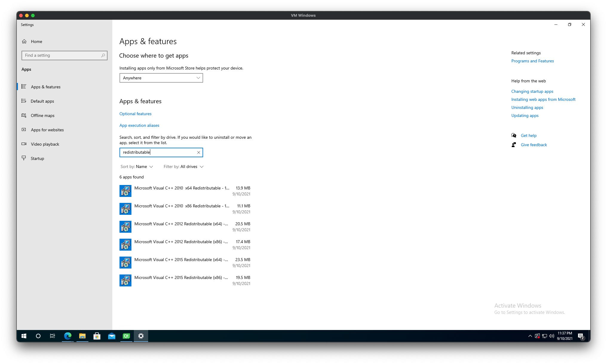607x364 pixels.
Task: Select Visual C++ 2012 (x86) Redistributable icon
Action: [125, 245]
